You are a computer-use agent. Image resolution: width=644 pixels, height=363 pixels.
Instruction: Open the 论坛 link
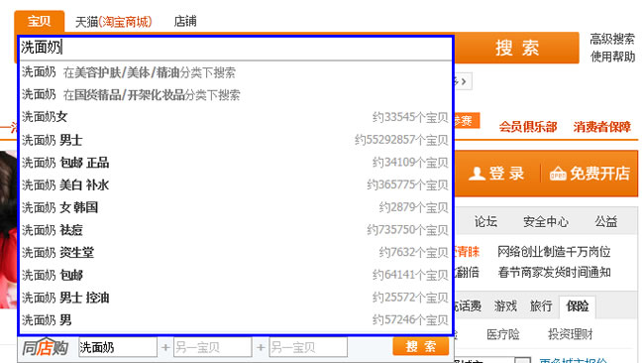coord(485,221)
